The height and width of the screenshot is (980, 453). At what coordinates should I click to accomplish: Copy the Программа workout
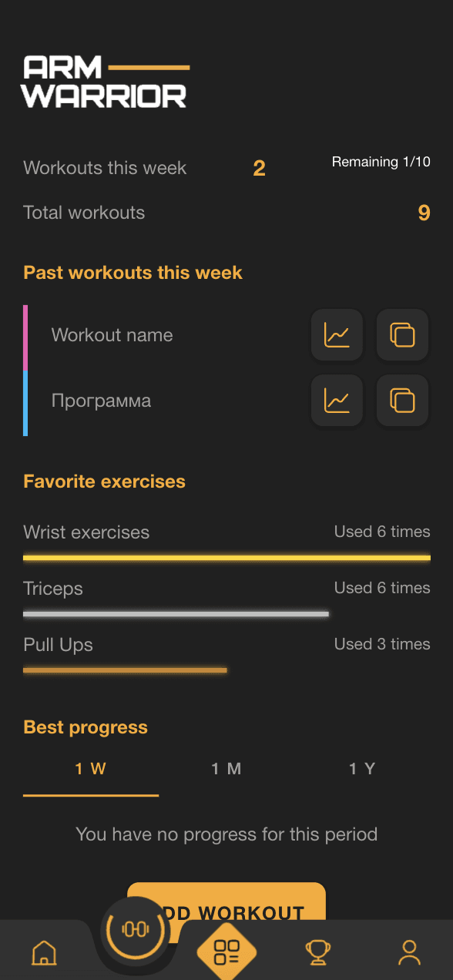point(401,401)
